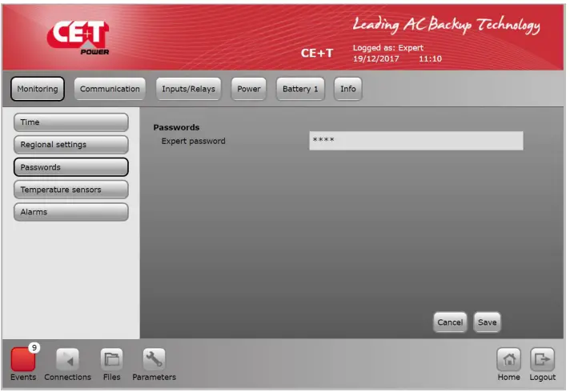Image resolution: width=570 pixels, height=392 pixels.
Task: Open the Battery 1 tab
Action: (300, 89)
